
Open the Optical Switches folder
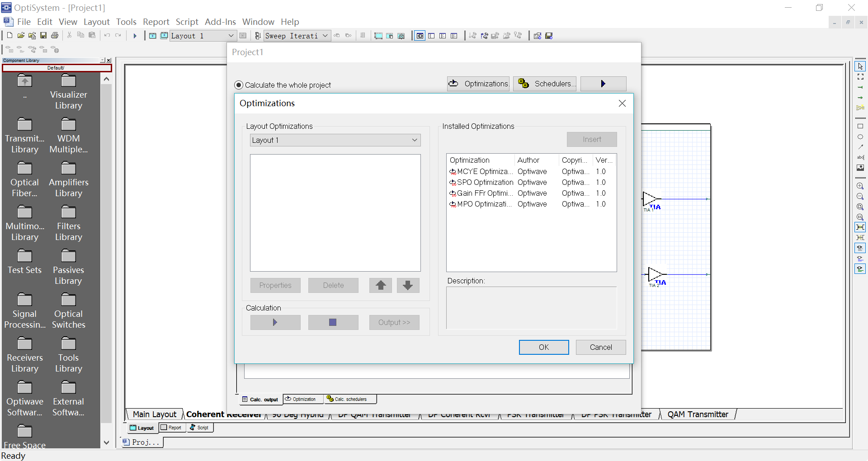coord(68,311)
